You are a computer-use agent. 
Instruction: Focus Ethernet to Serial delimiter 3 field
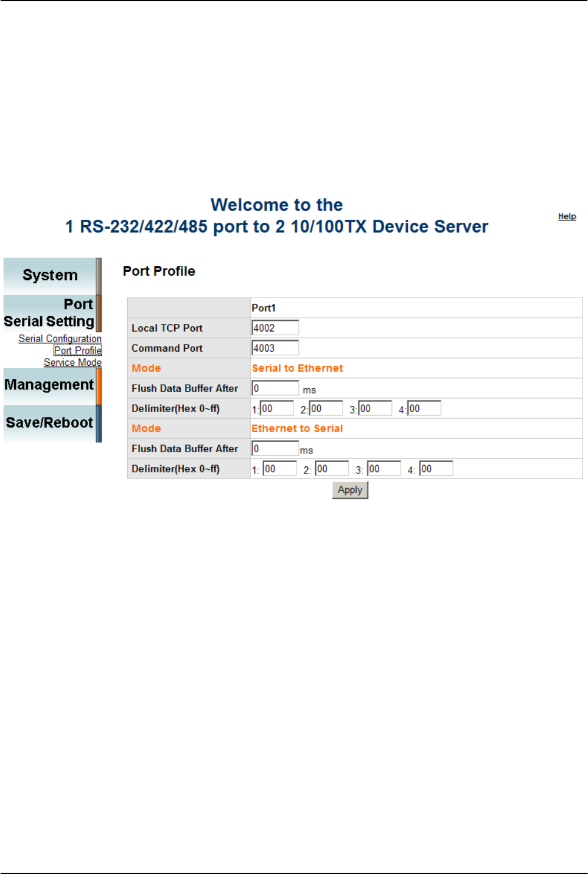click(x=384, y=469)
